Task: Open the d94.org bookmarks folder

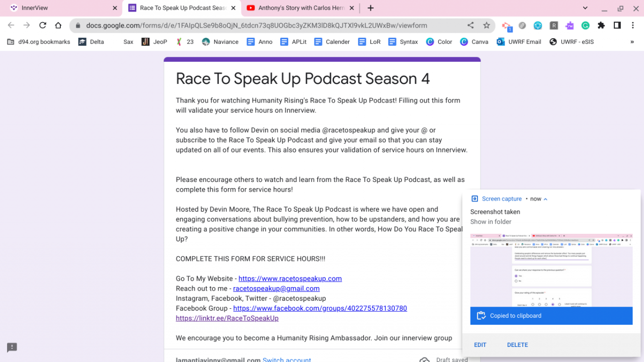Action: pos(39,42)
